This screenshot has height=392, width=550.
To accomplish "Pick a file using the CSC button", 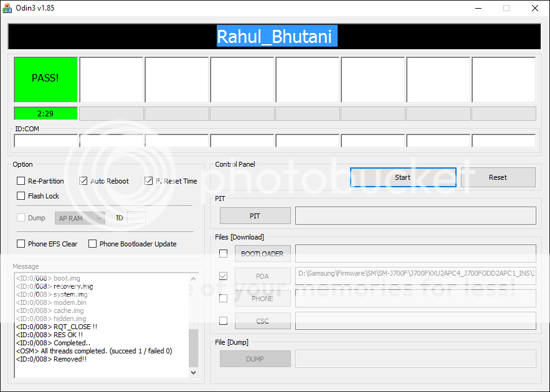I will pos(262,321).
